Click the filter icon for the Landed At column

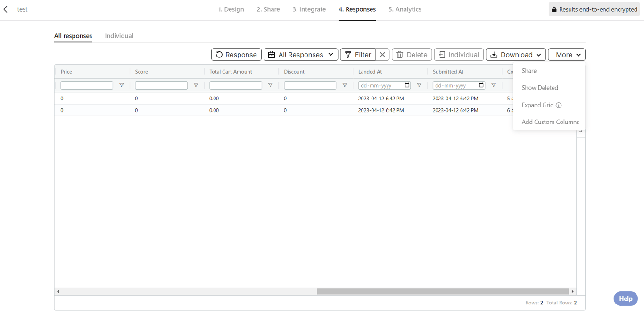(x=419, y=85)
